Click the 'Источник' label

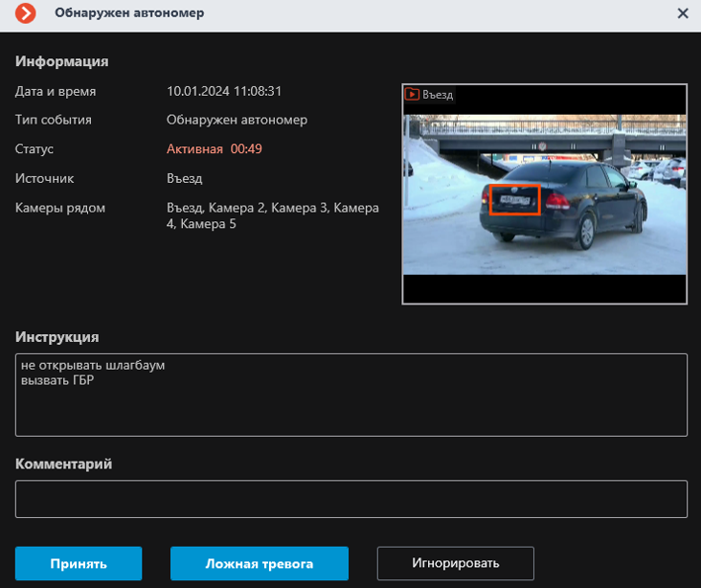tap(45, 178)
